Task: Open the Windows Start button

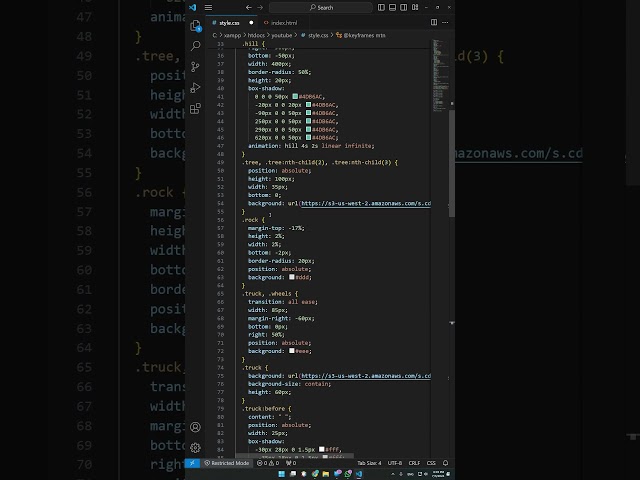Action: (282, 474)
